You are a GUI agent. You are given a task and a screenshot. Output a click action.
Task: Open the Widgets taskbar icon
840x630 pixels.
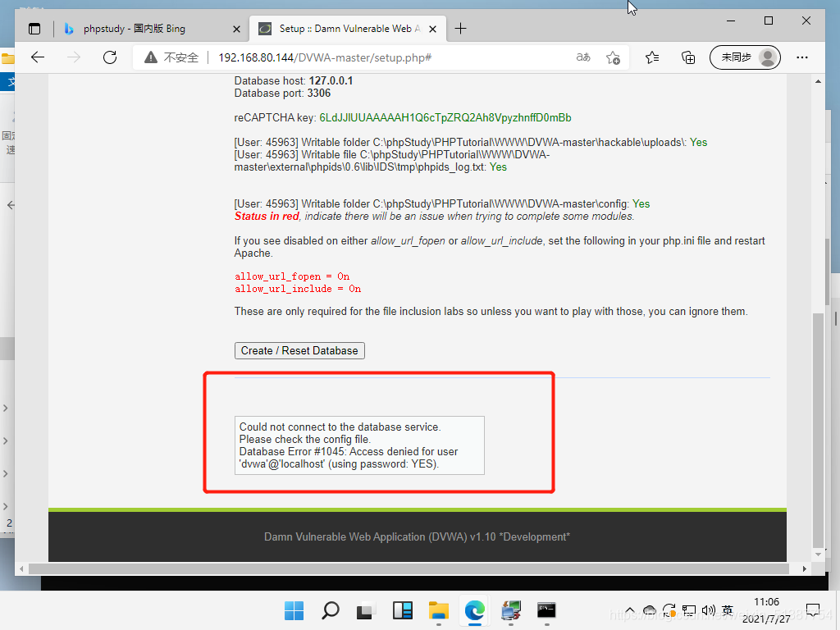point(402,610)
